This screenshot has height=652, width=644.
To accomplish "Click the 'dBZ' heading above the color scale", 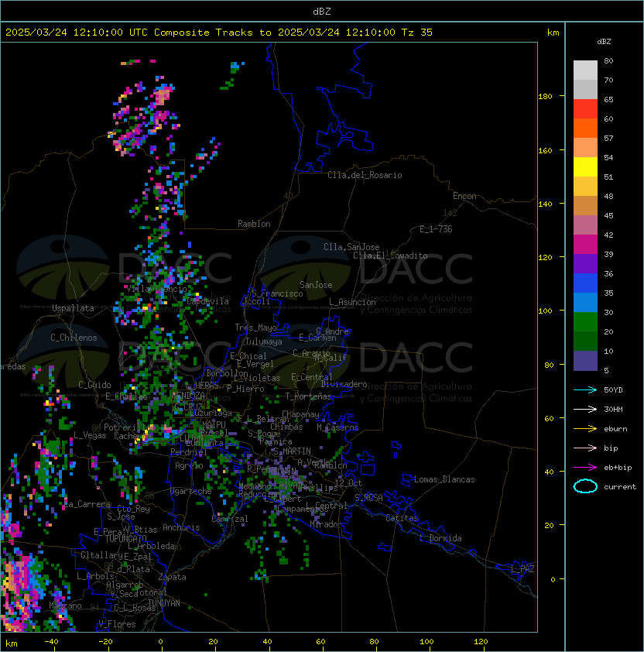I will pyautogui.click(x=604, y=42).
